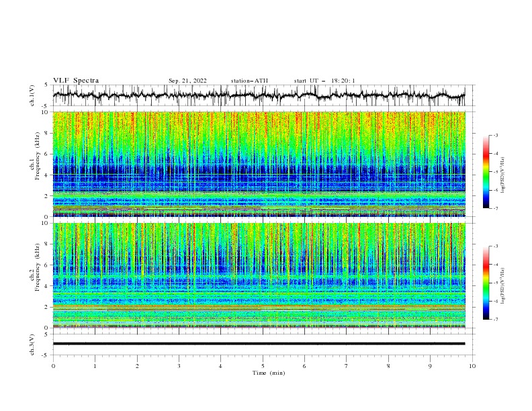Click the '8' kHz tick of ch.1 spectrogram

(x=46, y=133)
